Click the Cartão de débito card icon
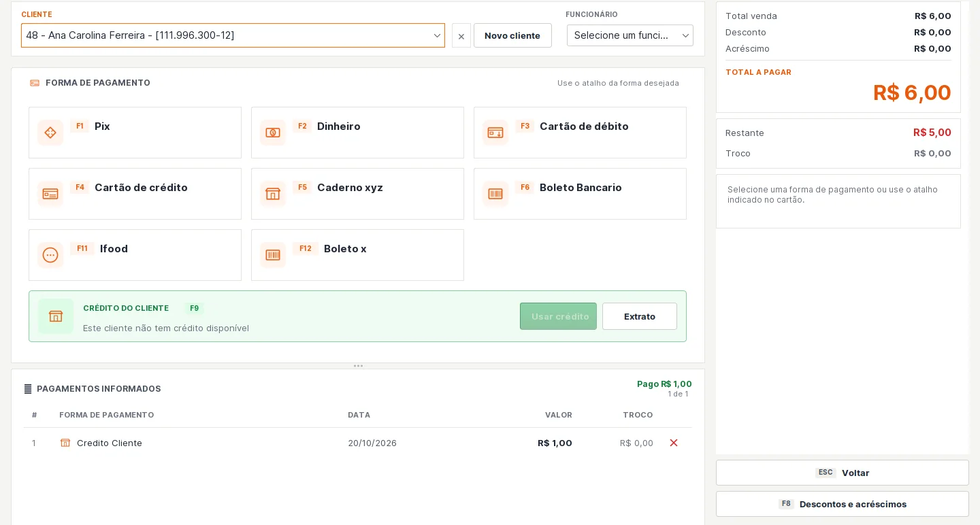This screenshot has width=980, height=525. point(495,133)
